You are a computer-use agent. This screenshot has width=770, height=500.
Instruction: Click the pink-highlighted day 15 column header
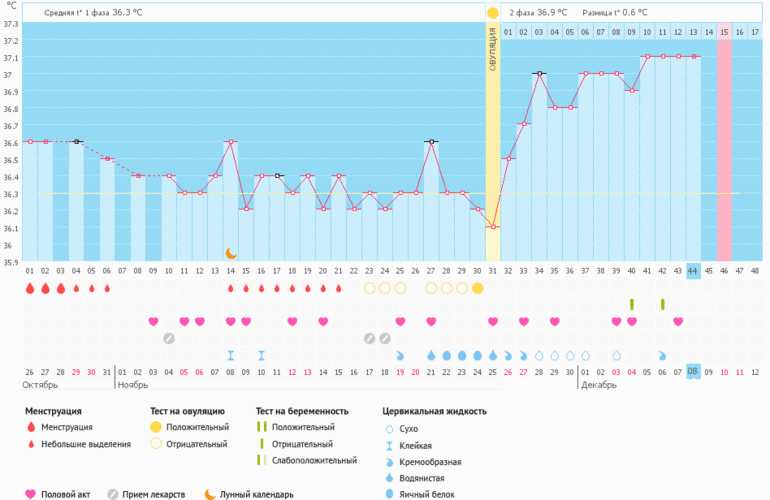724,32
